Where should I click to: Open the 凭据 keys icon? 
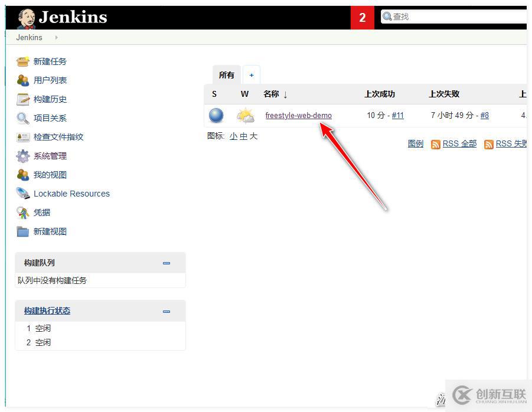click(22, 212)
